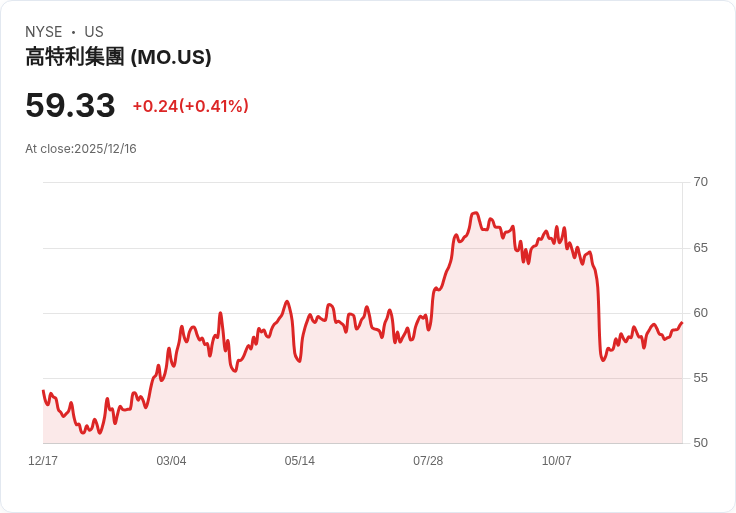Screen dimensions: 736x513
Task: Click the rightmost end of the price line
Action: coord(681,323)
